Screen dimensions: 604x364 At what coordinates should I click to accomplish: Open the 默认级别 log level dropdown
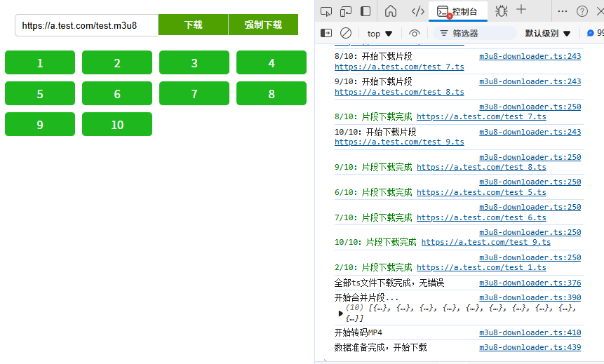point(547,34)
